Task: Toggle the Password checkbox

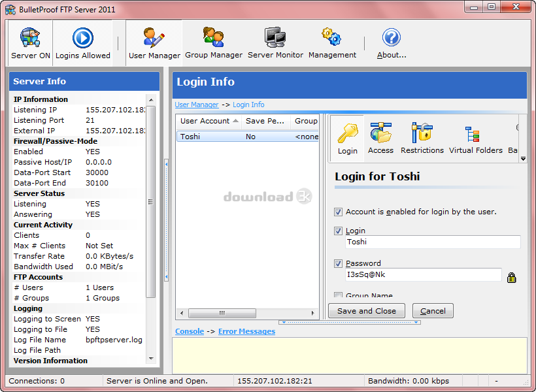Action: click(338, 263)
